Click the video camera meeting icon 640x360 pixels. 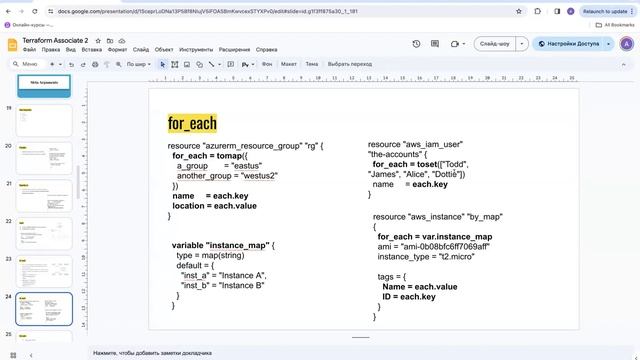454,44
